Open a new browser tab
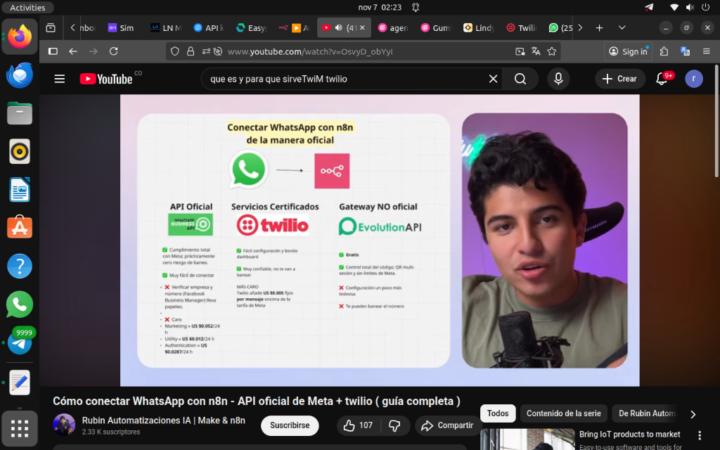 pyautogui.click(x=599, y=28)
